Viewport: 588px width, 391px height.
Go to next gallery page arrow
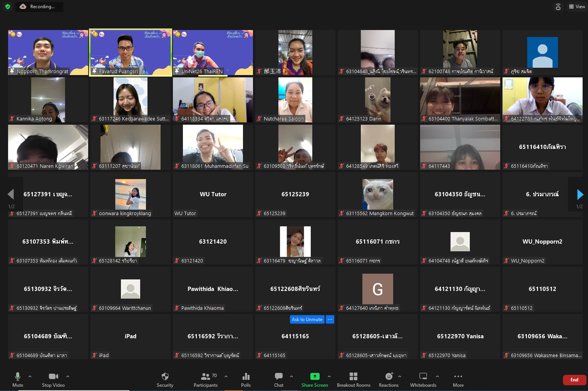pos(580,194)
